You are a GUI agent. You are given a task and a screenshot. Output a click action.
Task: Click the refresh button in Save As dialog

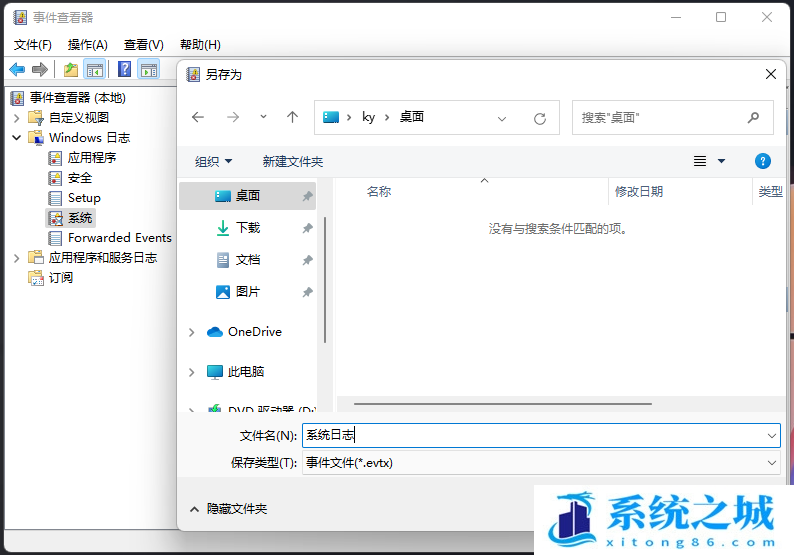coord(539,118)
